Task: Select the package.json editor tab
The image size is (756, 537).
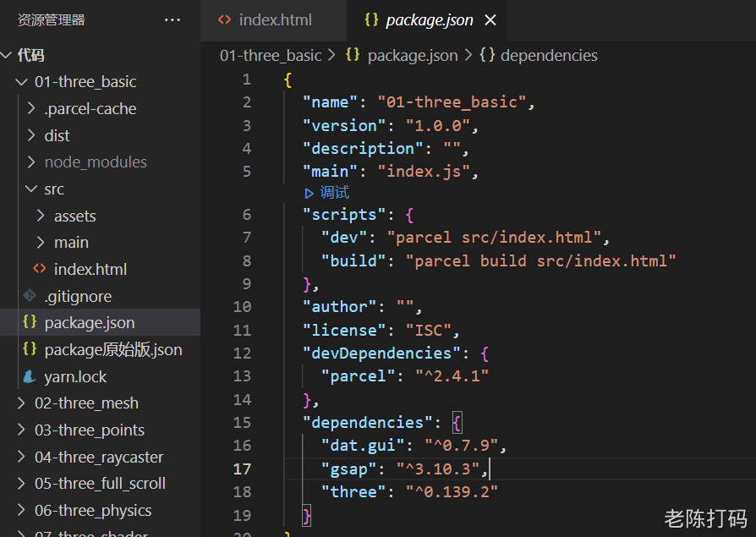Action: coord(429,20)
